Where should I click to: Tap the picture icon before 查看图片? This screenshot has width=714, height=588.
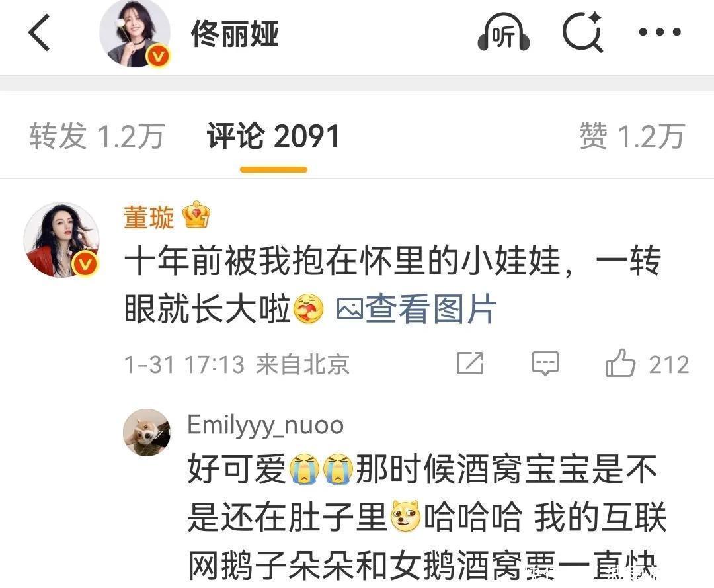(350, 310)
